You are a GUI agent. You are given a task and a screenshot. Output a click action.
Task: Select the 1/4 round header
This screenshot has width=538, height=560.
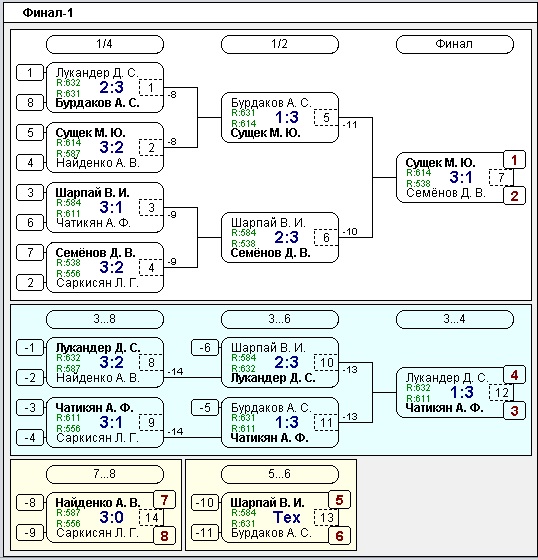point(105,44)
